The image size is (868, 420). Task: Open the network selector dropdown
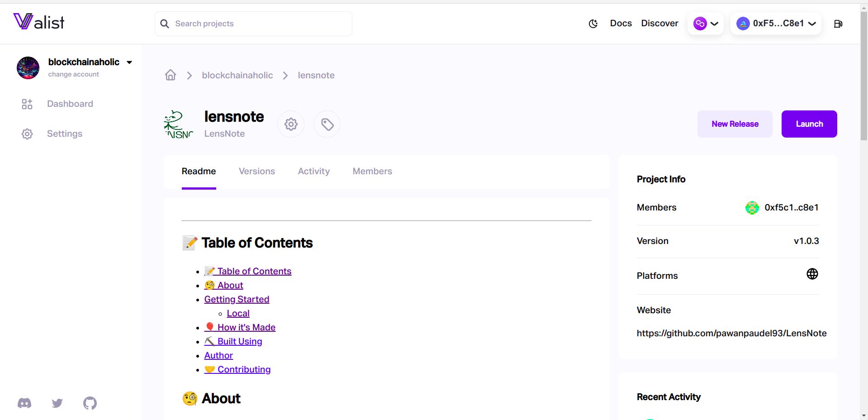tap(706, 24)
